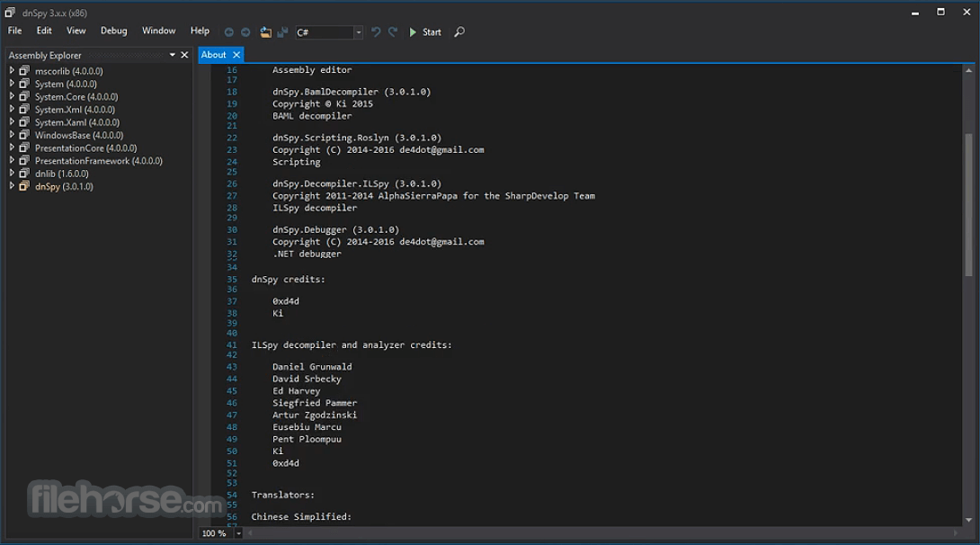Expand the WindowsBase assembly node
This screenshot has width=980, height=545.
pos(12,134)
